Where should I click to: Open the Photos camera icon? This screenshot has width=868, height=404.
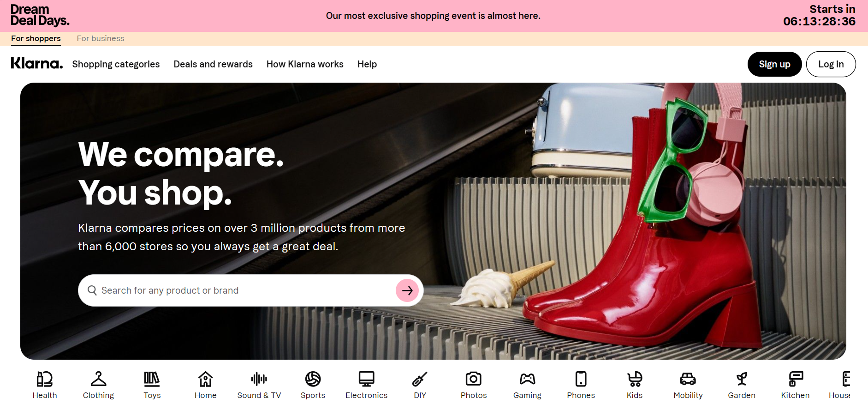click(x=474, y=379)
